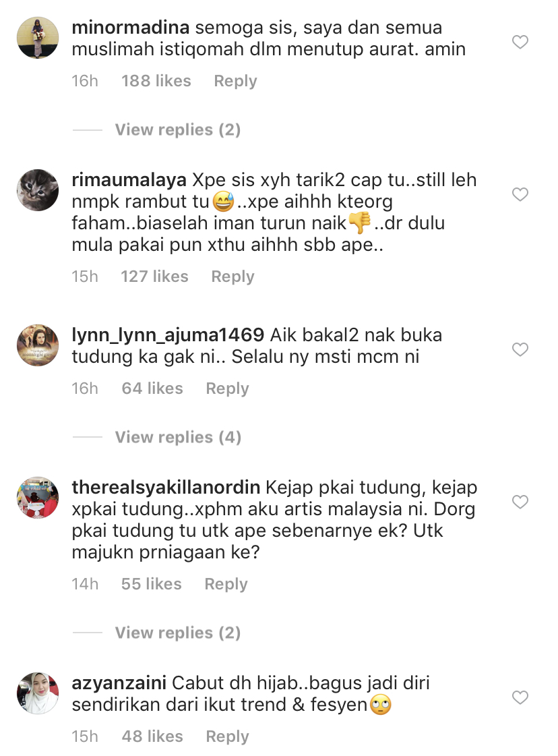This screenshot has height=756, width=558.
Task: View the 127 likes on rimaumalaya's comment
Action: tap(155, 277)
